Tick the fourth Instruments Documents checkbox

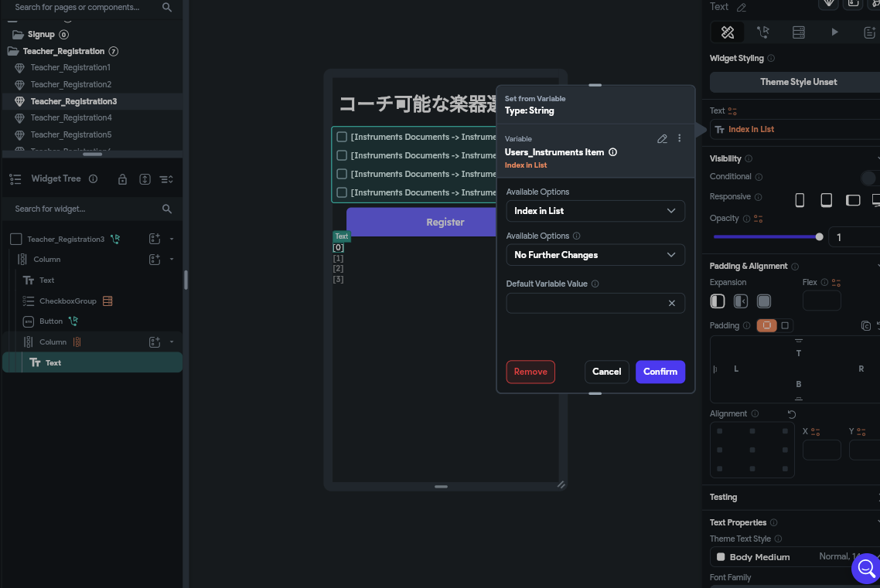pos(342,192)
